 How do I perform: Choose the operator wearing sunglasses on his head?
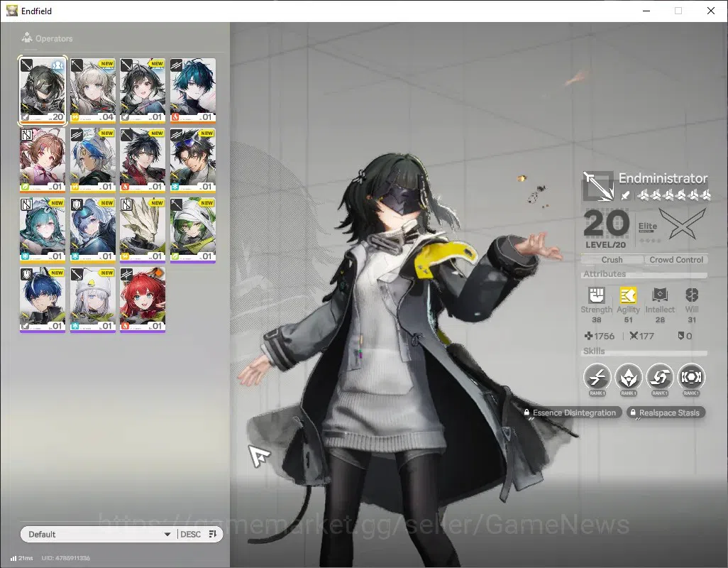pos(193,160)
